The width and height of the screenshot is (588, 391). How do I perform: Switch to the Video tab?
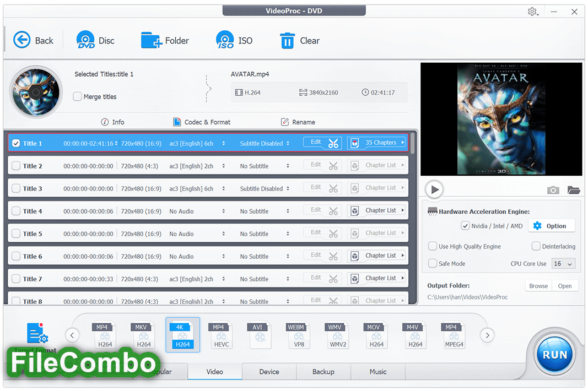click(215, 372)
